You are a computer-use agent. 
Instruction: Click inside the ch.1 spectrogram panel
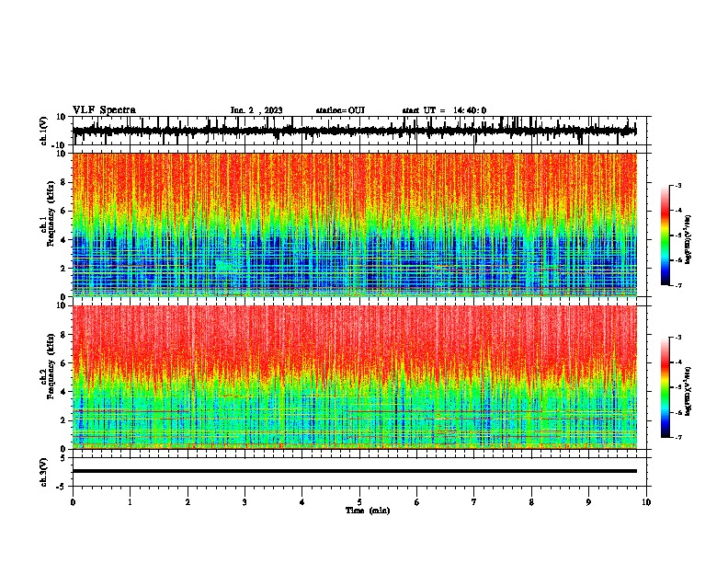point(354,224)
